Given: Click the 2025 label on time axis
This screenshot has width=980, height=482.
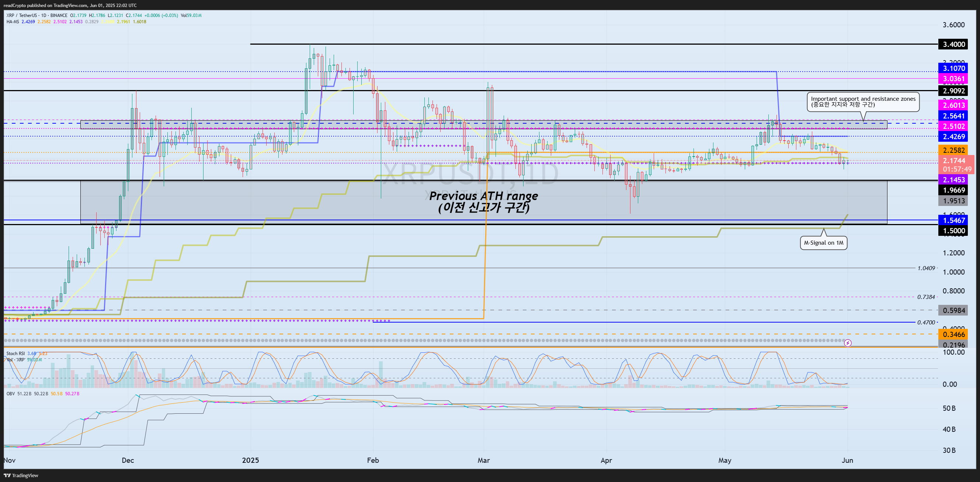Looking at the screenshot, I should [250, 460].
